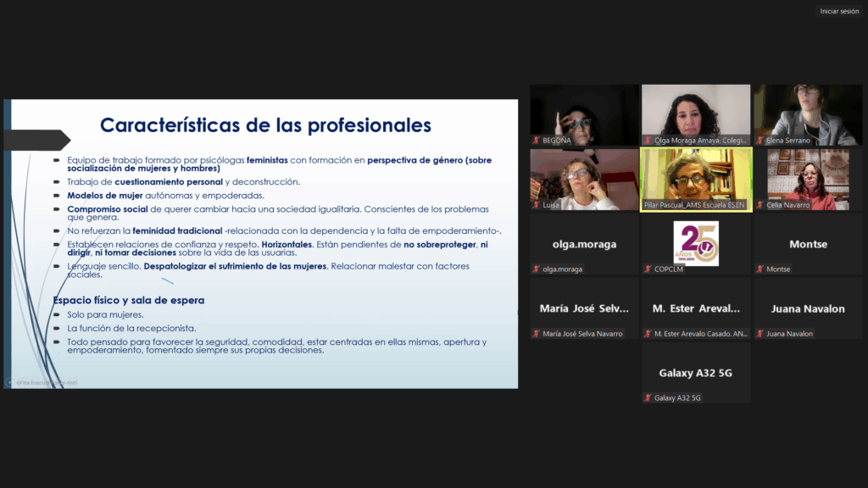This screenshot has width=868, height=488.
Task: Click muted mic icon beside Montse label
Action: pos(759,269)
